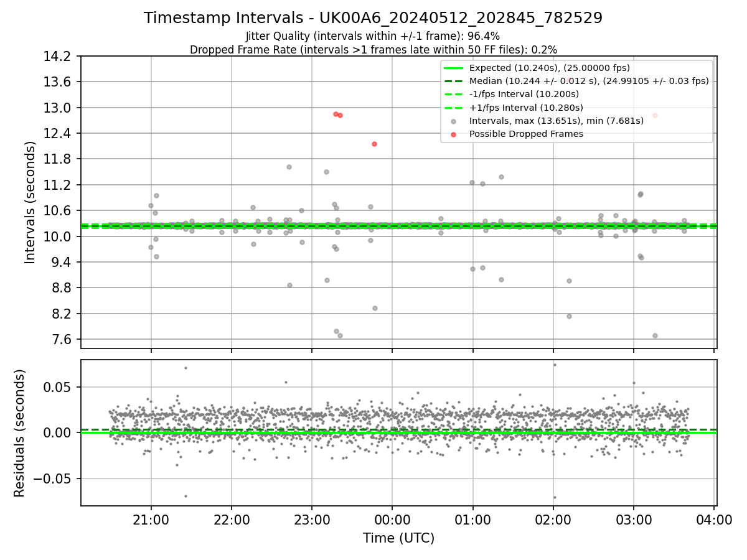
Task: Click legend entry 'Possible Dropped Frames'
Action: pos(526,134)
